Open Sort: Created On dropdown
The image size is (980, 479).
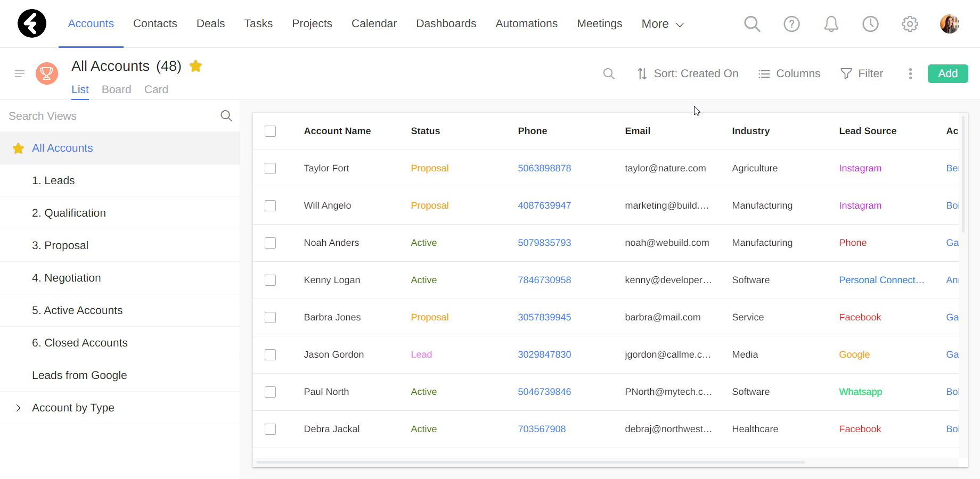pos(688,73)
